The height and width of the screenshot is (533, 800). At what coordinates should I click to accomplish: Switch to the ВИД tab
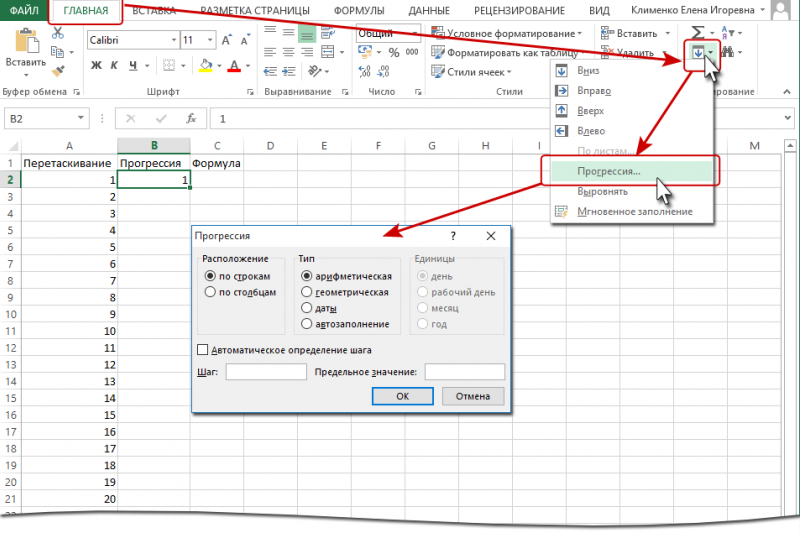tap(599, 11)
